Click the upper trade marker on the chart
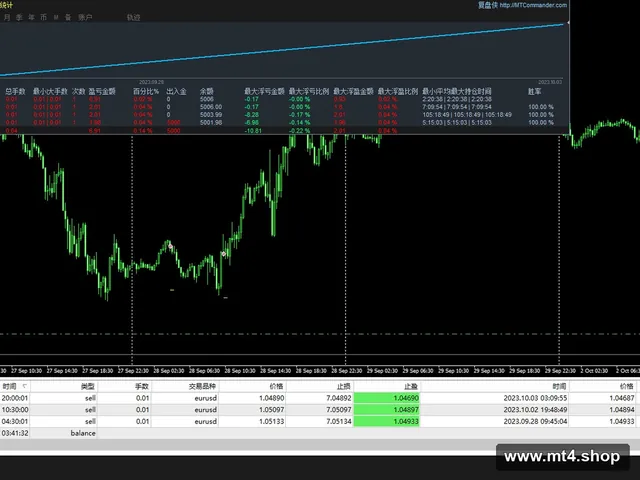The image size is (640, 480). [170, 246]
